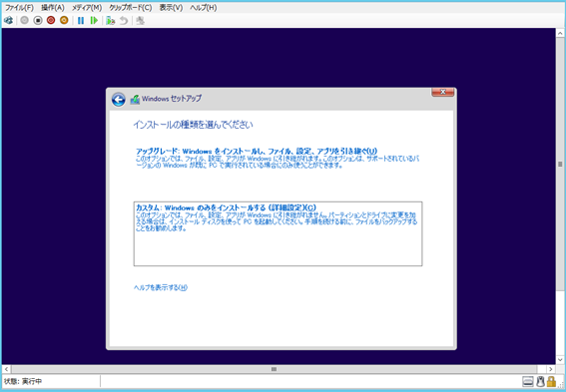Click the Windows セットアップ title icon
This screenshot has width=566, height=392.
pyautogui.click(x=135, y=99)
